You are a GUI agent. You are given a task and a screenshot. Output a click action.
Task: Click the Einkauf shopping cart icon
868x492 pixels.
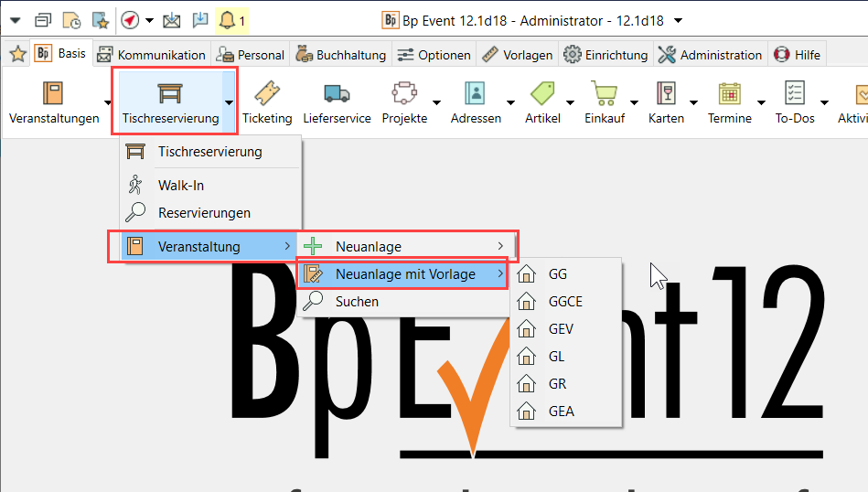click(x=603, y=94)
